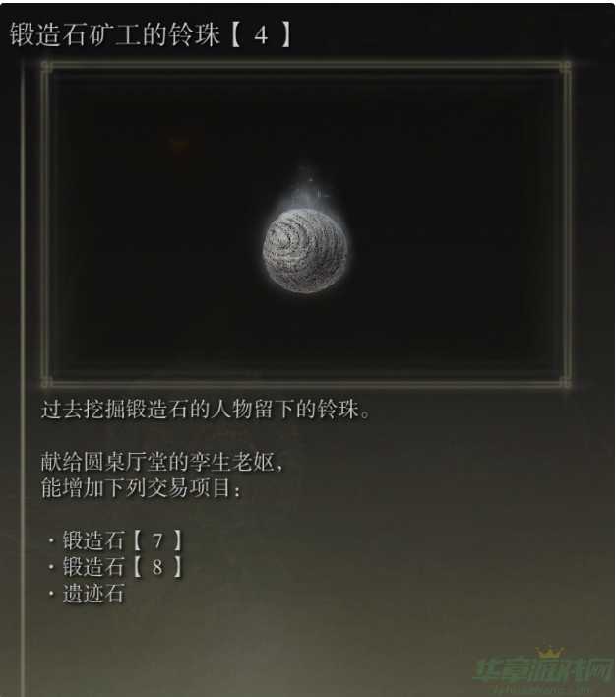Click the top-left ornate frame corner
Viewport: 616px width, 697px height.
click(47, 68)
